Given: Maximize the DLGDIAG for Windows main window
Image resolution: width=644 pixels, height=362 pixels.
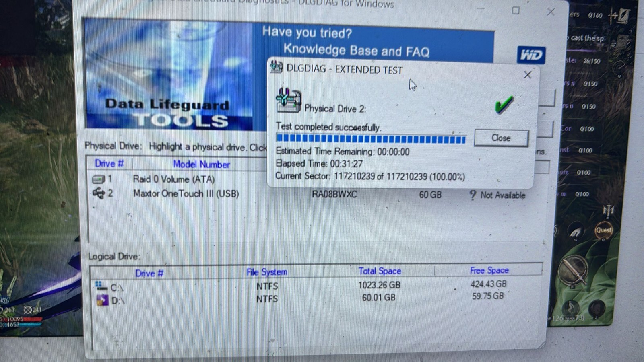Looking at the screenshot, I should (516, 10).
